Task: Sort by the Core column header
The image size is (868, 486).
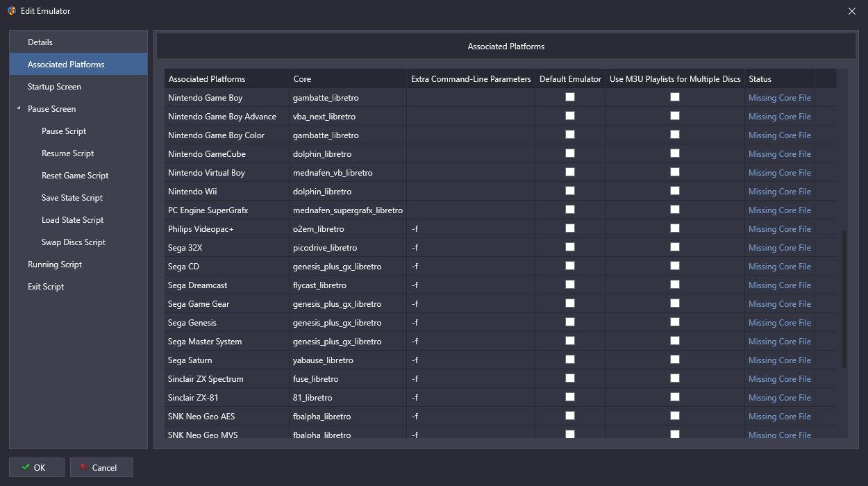Action: click(348, 78)
